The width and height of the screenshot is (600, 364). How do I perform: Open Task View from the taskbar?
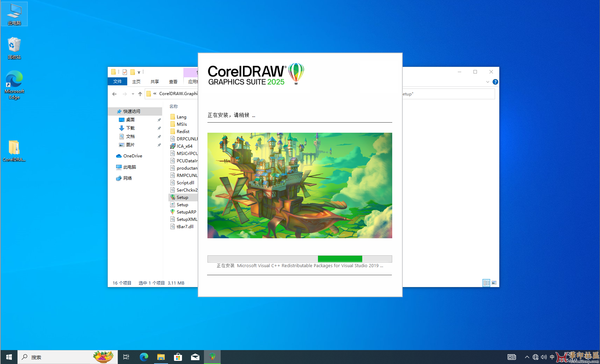126,357
